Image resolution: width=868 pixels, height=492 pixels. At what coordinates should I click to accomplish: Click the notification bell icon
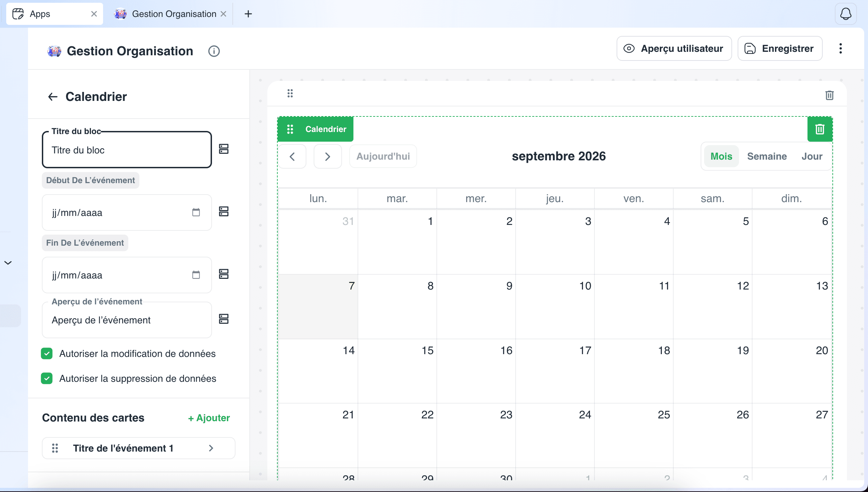[x=846, y=14]
